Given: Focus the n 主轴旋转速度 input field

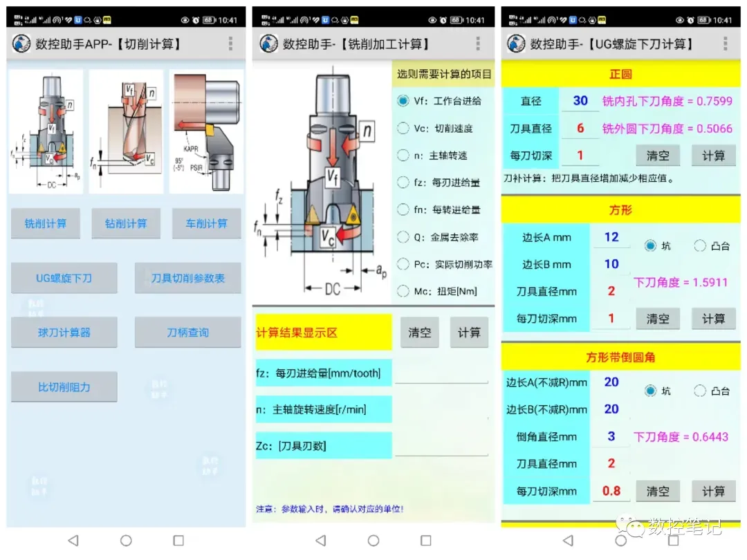Looking at the screenshot, I should click(441, 409).
